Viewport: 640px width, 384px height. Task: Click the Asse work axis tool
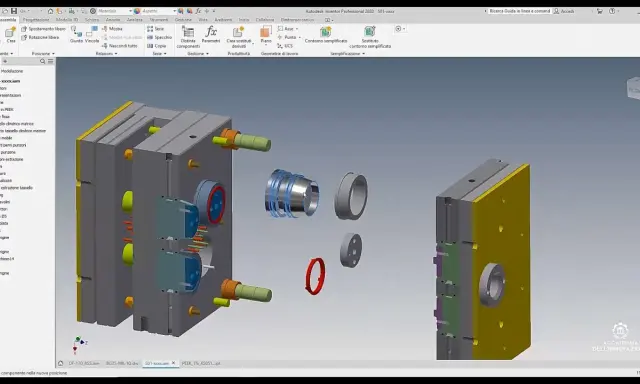286,29
